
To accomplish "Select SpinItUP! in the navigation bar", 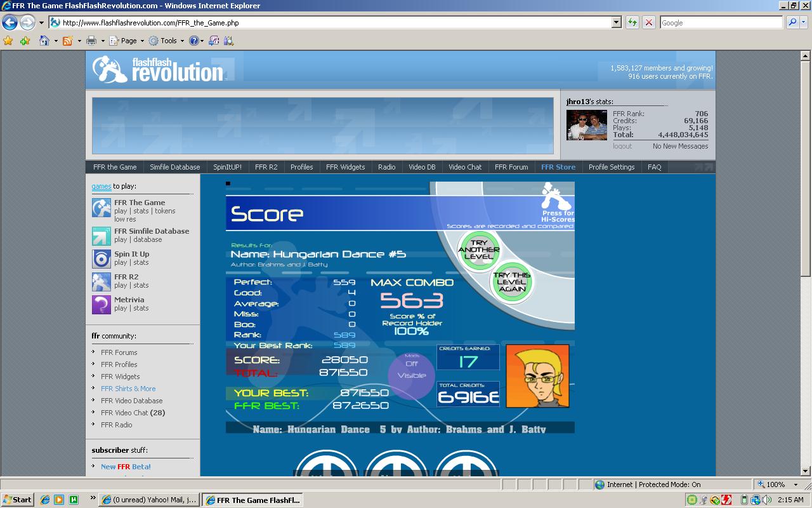I will click(227, 167).
